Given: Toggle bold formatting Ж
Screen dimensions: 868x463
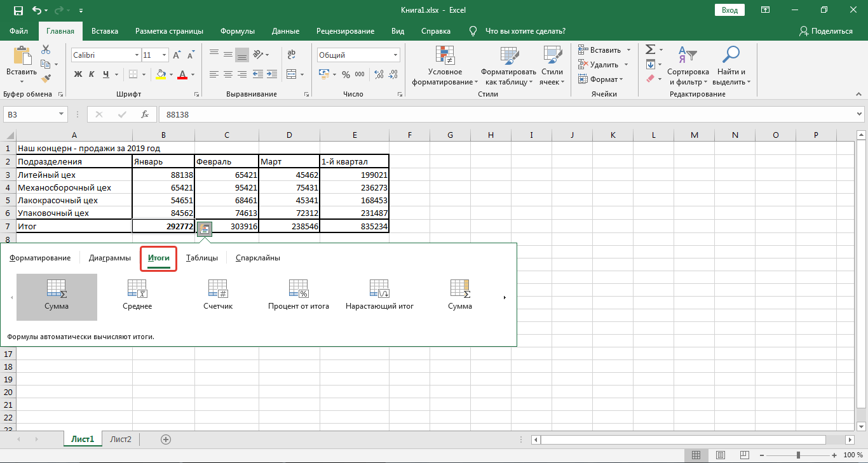Looking at the screenshot, I should (79, 74).
